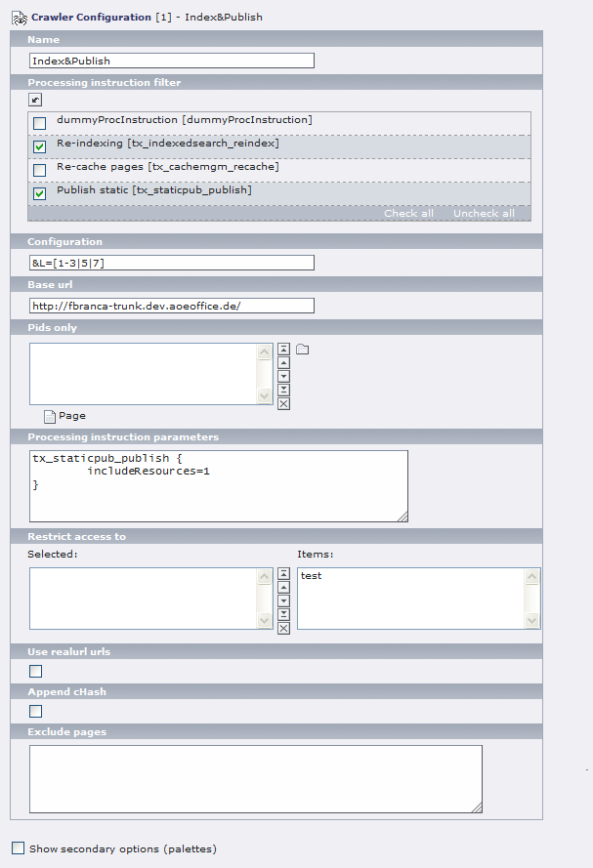The width and height of the screenshot is (593, 868).
Task: Enable Use realurl urls checkbox
Action: pos(36,671)
